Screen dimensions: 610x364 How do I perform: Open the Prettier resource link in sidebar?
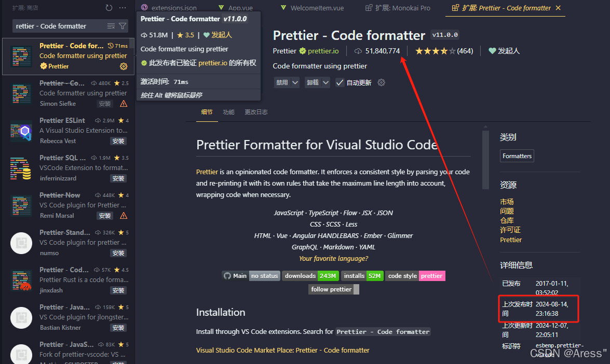(511, 240)
